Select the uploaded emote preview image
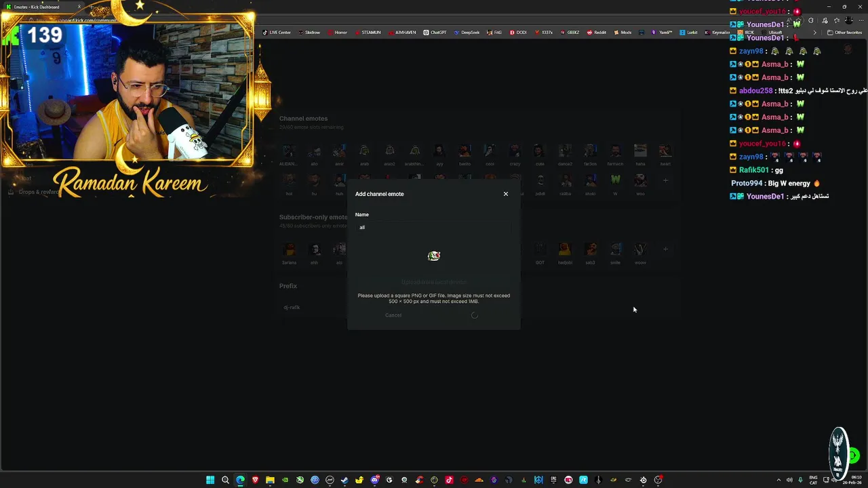 tap(434, 256)
